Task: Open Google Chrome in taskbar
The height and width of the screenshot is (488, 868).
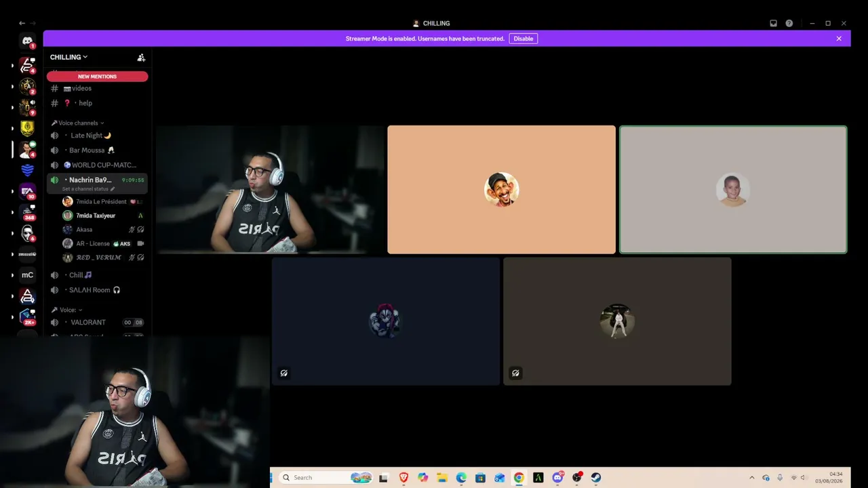Action: 519,477
